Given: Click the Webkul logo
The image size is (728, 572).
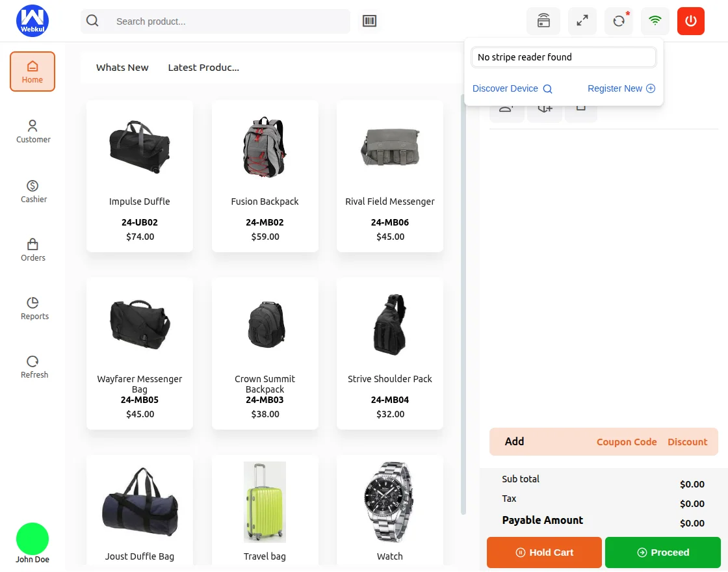Looking at the screenshot, I should 32,21.
